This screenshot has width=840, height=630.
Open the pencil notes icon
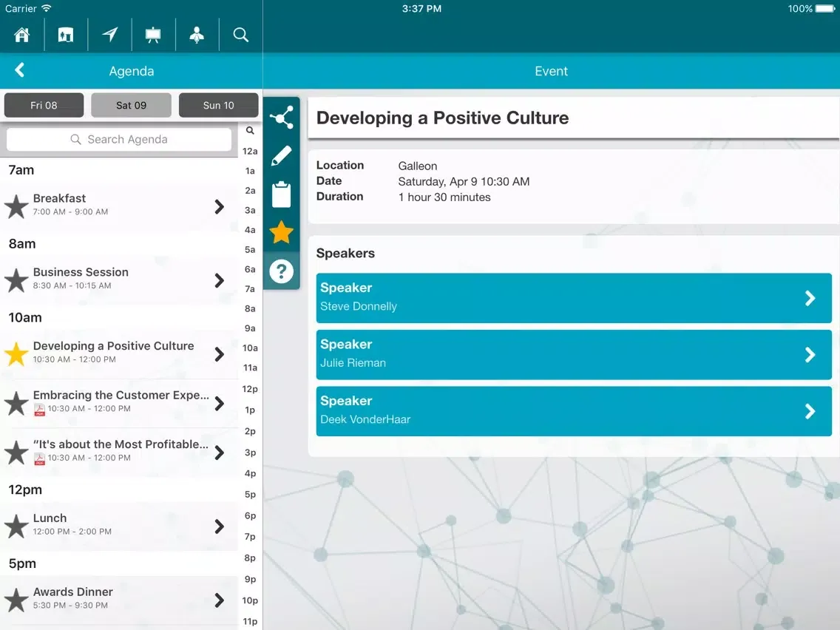pos(281,156)
